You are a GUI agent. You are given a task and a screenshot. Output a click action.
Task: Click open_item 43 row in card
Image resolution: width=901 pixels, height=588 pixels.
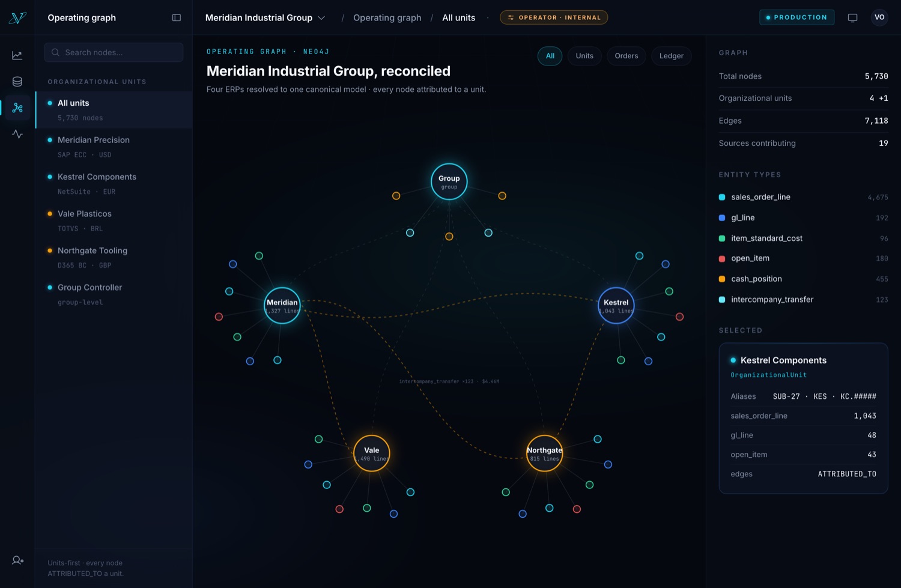(x=803, y=455)
